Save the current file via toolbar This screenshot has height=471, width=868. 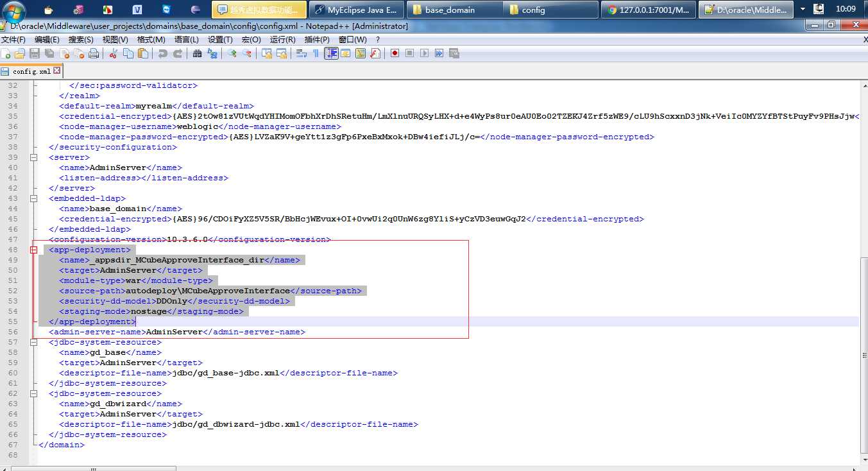coord(35,53)
